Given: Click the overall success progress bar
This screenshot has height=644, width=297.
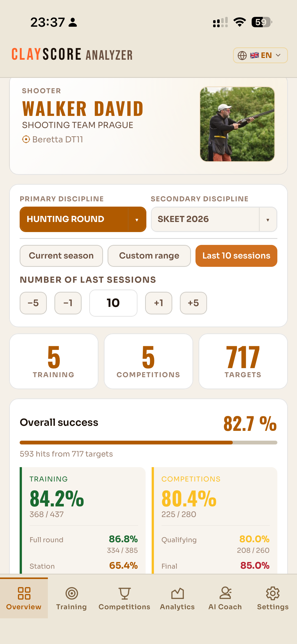Looking at the screenshot, I should [x=148, y=443].
